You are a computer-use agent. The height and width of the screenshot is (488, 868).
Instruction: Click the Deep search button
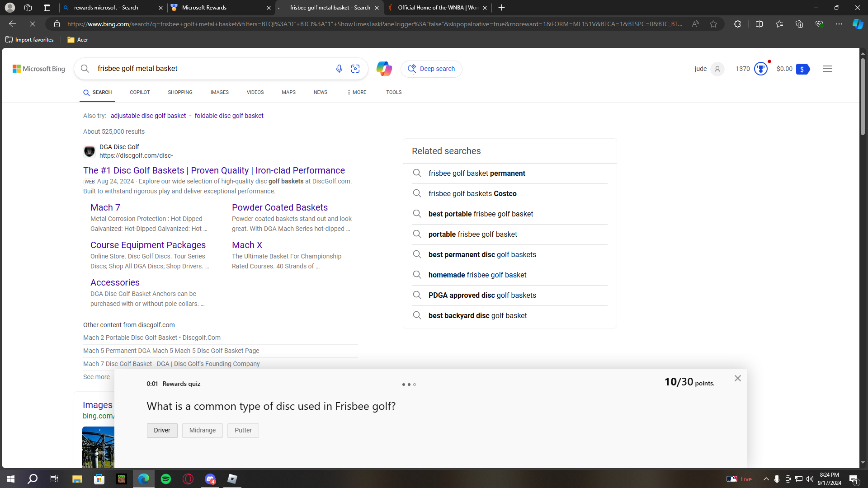point(431,69)
